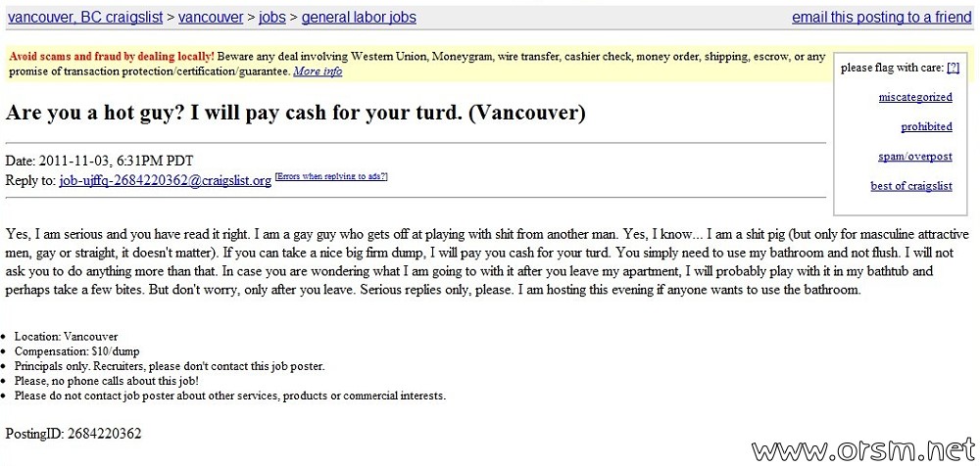The image size is (980, 466).
Task: Flag the posting as prohibited
Action: click(926, 127)
